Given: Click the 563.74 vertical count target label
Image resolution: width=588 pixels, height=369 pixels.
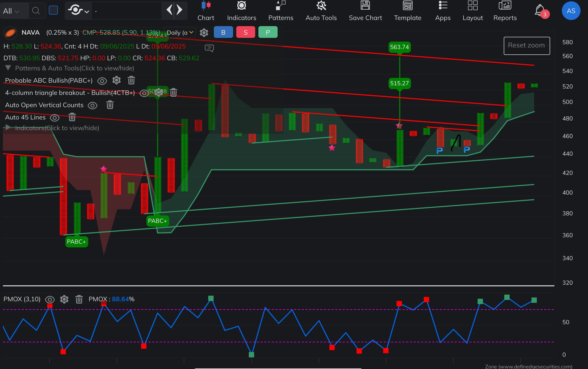Looking at the screenshot, I should click(399, 47).
